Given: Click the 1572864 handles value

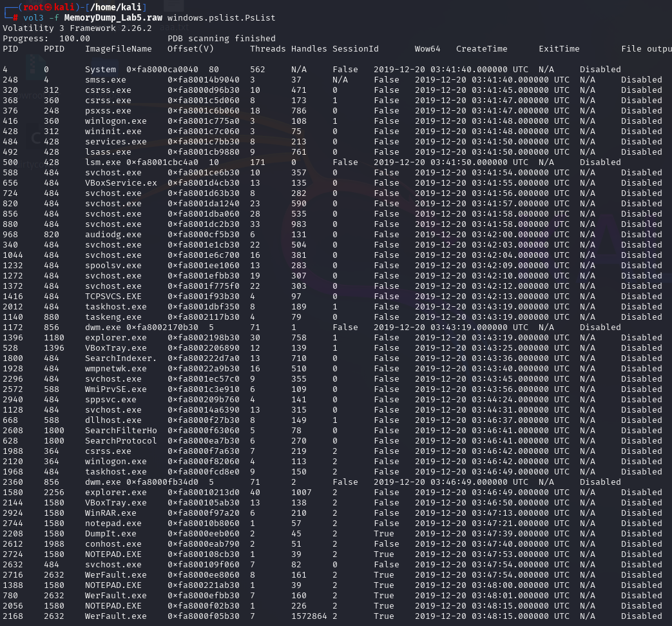Looking at the screenshot, I should [309, 616].
